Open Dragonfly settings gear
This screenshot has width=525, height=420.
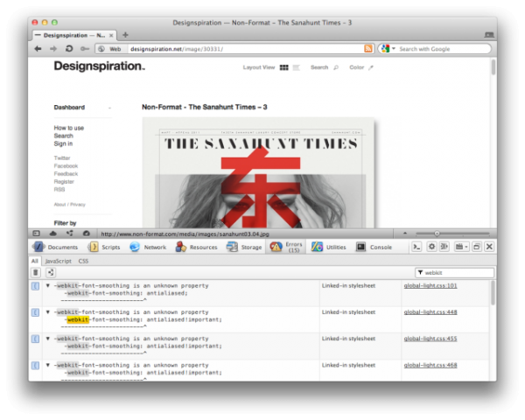(x=432, y=247)
